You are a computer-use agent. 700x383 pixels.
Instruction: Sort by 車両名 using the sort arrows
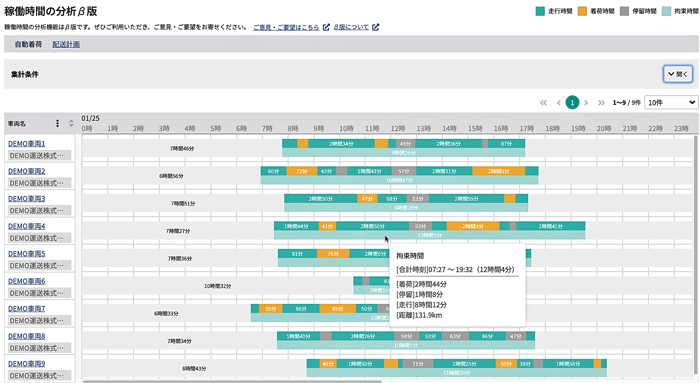tap(71, 124)
